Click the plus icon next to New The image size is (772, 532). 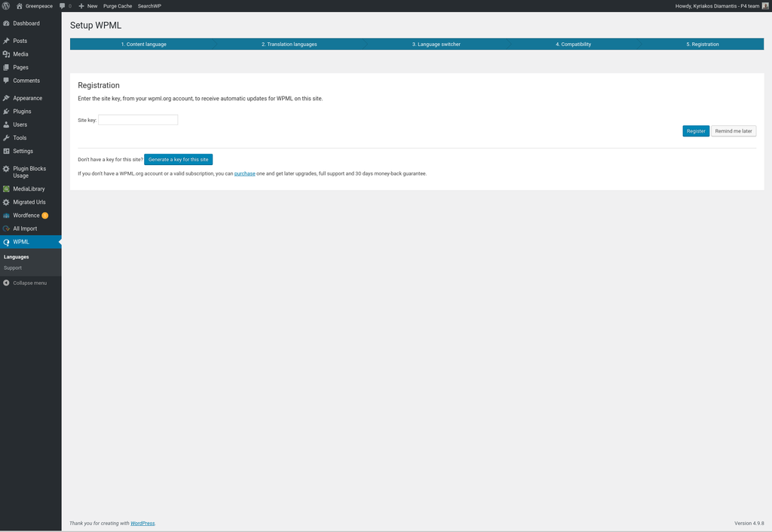point(81,6)
